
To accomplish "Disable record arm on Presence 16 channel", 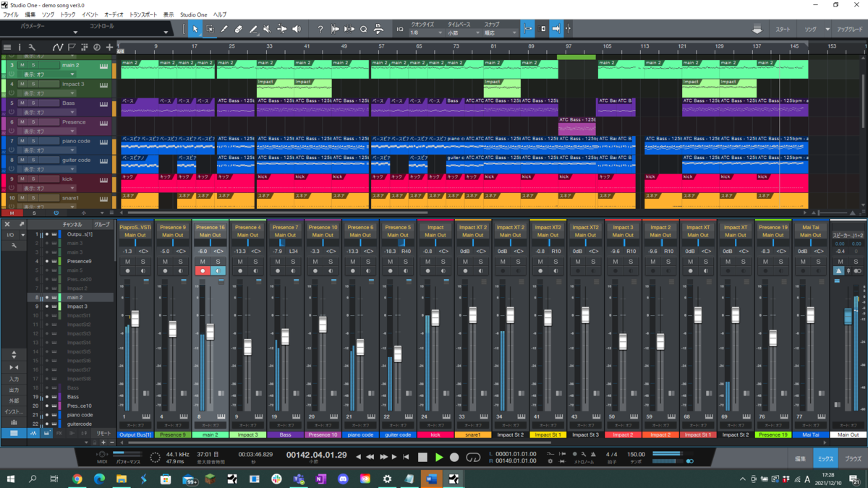I will pos(203,271).
